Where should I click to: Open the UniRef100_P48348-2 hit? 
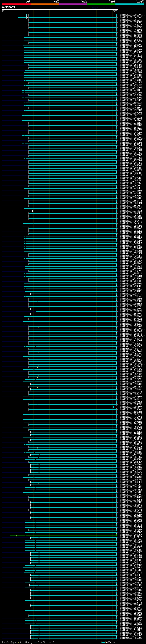click(x=133, y=336)
